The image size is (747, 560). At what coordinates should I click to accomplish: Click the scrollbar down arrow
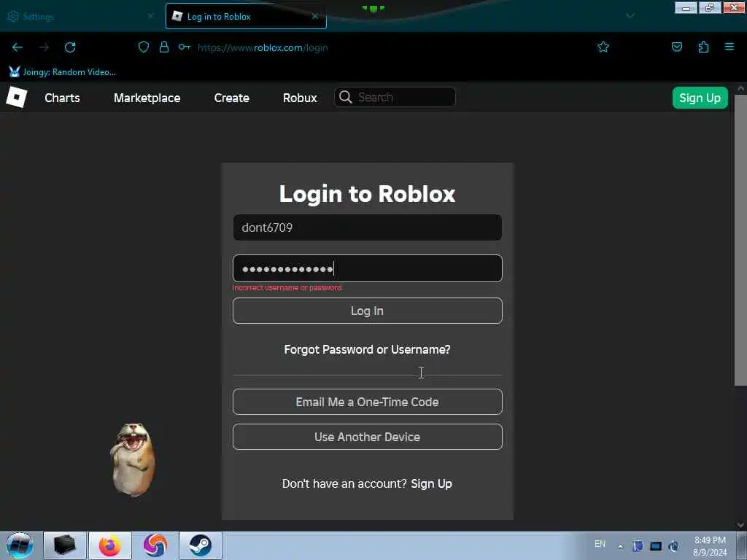(740, 525)
